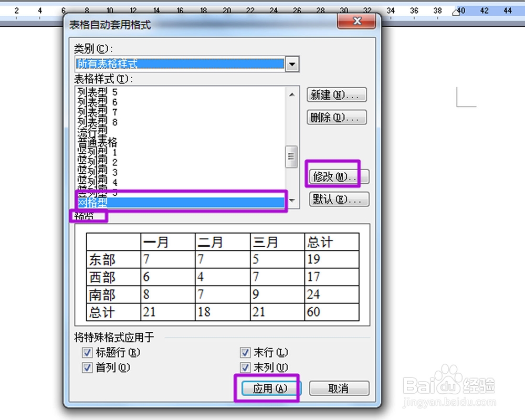The width and height of the screenshot is (525, 420).
Task: Click the 默认 button
Action: click(339, 199)
